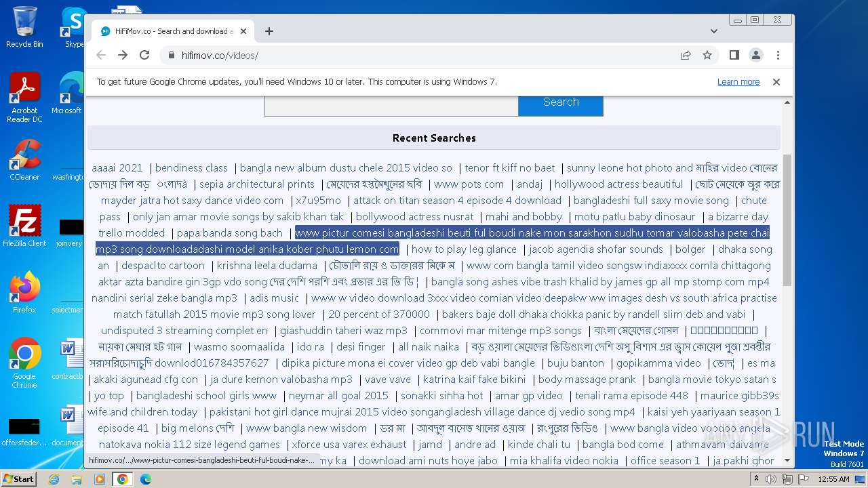Select the HiFiMov.co browser tab

coord(173,31)
